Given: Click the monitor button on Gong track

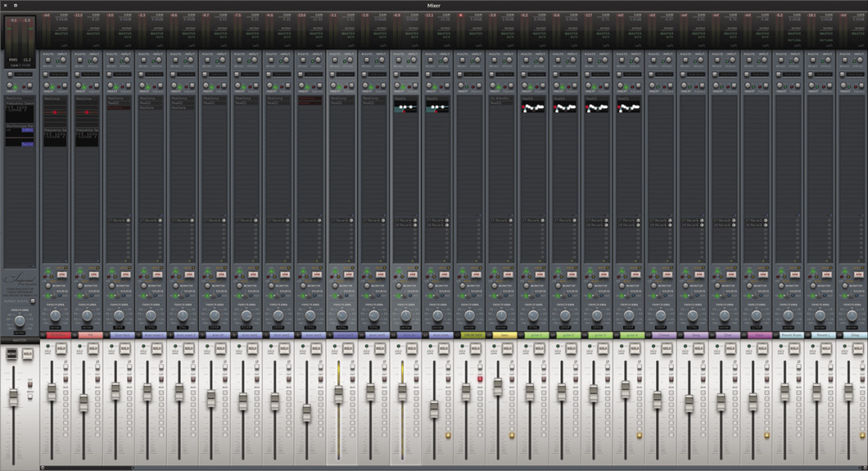Looking at the screenshot, I should coord(685,286).
